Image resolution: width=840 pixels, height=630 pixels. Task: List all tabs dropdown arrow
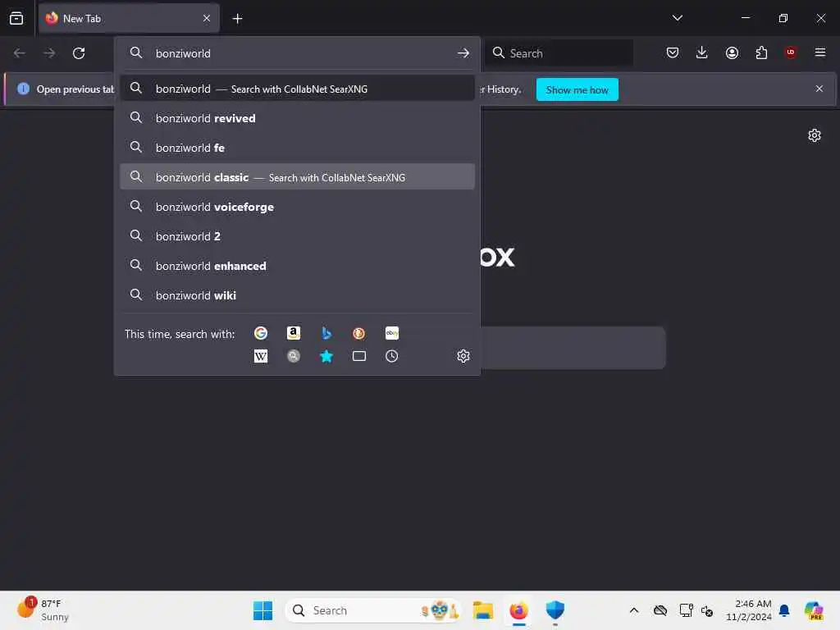click(x=678, y=18)
